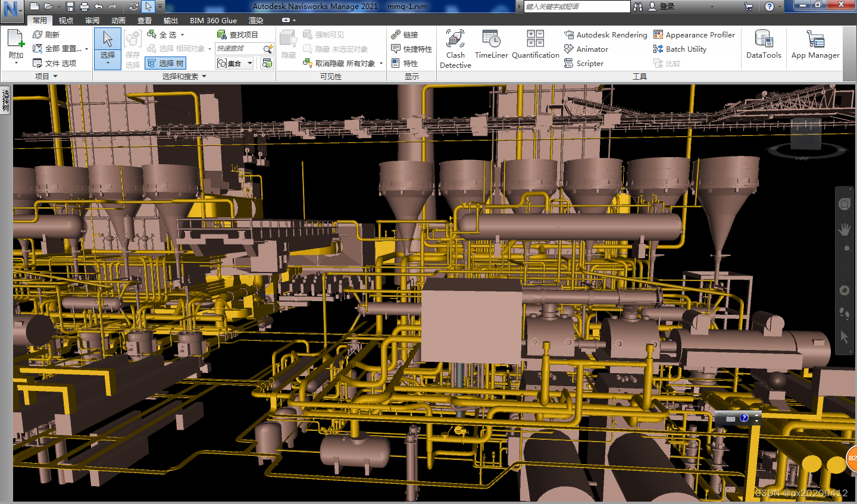Open the docked 选择树 side panel
The width and height of the screenshot is (857, 504).
coord(6,100)
